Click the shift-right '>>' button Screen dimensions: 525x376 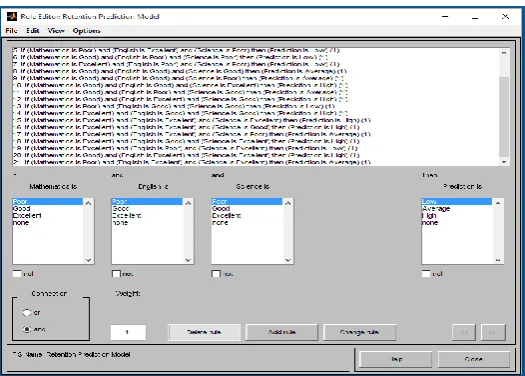pos(493,332)
